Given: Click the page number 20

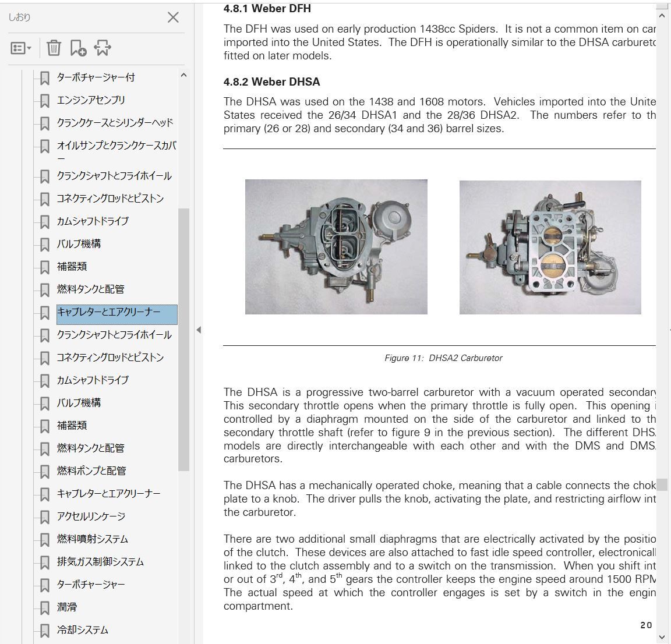Looking at the screenshot, I should point(646,625).
